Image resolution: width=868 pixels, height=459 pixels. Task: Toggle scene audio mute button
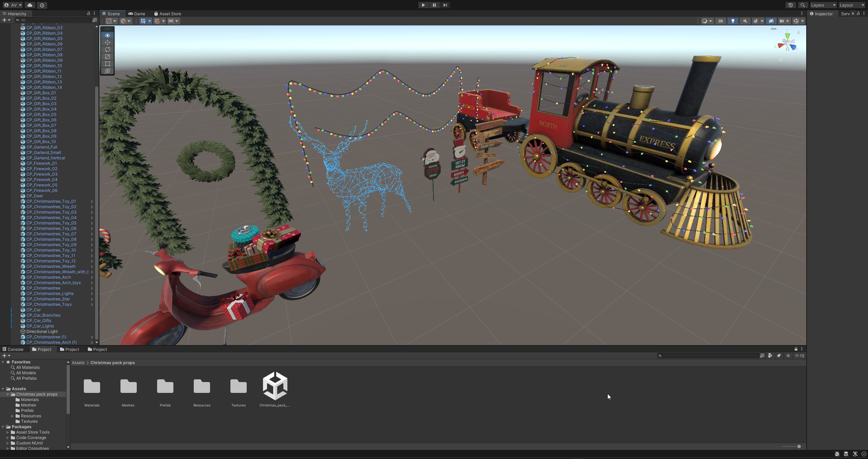click(x=745, y=21)
